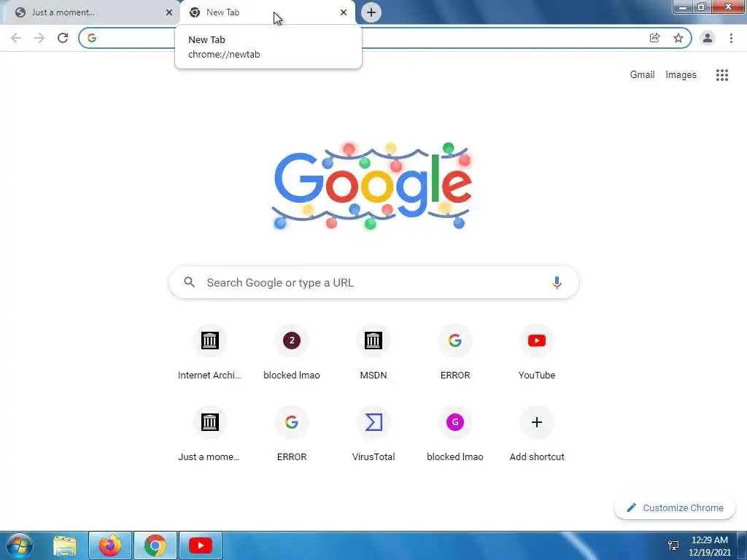The width and height of the screenshot is (747, 560).
Task: Click the Search Google or type a URL box
Action: (x=374, y=282)
